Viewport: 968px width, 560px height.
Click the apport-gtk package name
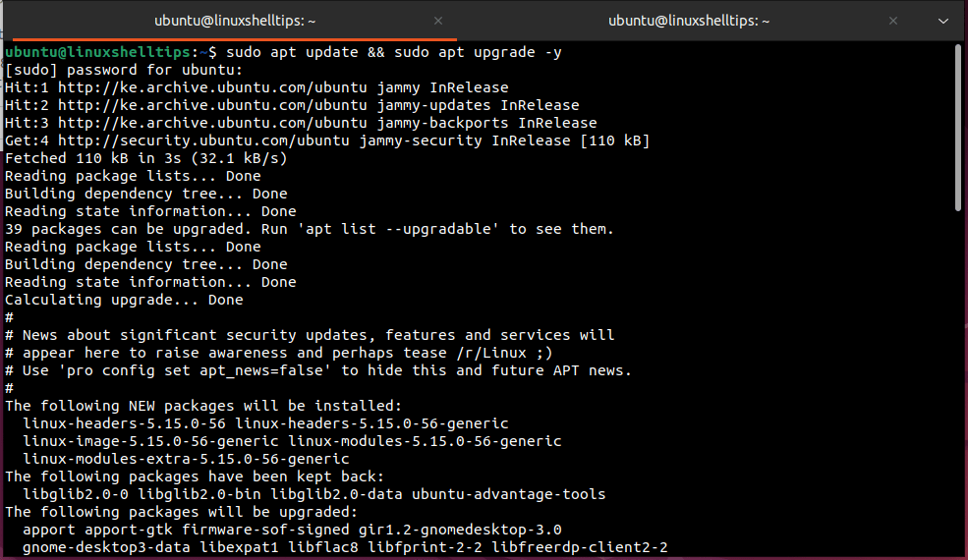(129, 530)
